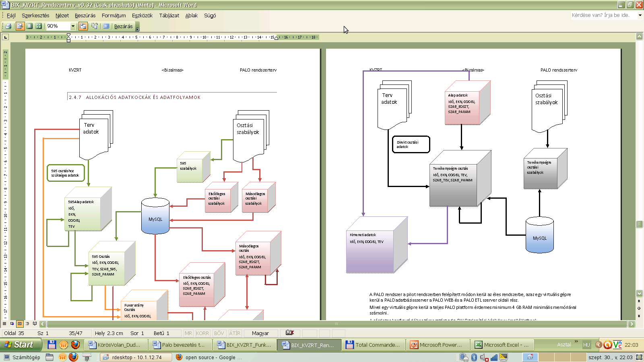The height and width of the screenshot is (362, 644).
Task: Toggle ÁTÍR overtype indicator
Action: coord(235,333)
